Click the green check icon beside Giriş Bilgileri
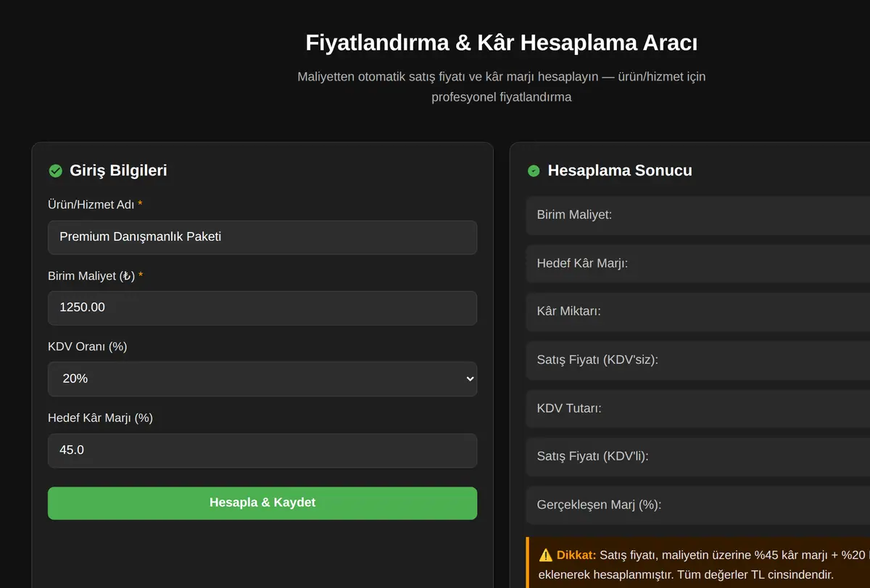The image size is (870, 588). click(55, 171)
